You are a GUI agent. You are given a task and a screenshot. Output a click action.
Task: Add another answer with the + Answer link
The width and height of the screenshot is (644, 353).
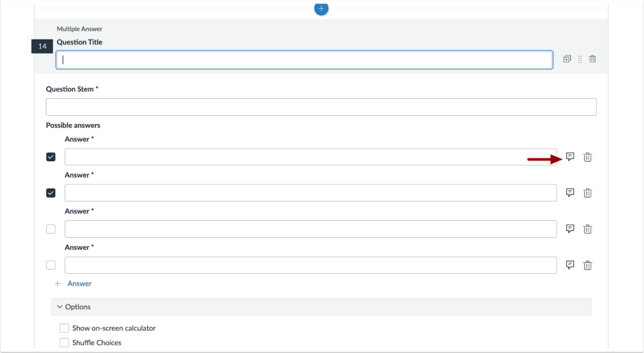[x=74, y=284]
